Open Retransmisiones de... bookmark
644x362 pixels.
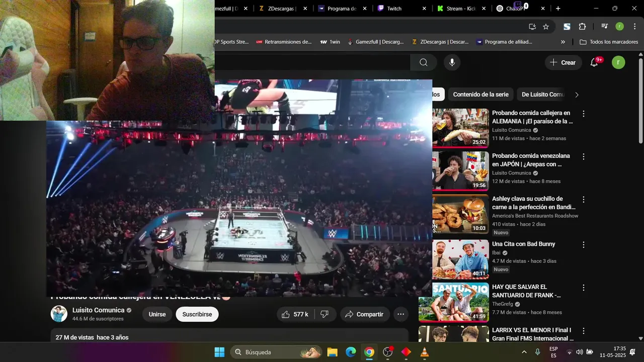[x=284, y=42]
